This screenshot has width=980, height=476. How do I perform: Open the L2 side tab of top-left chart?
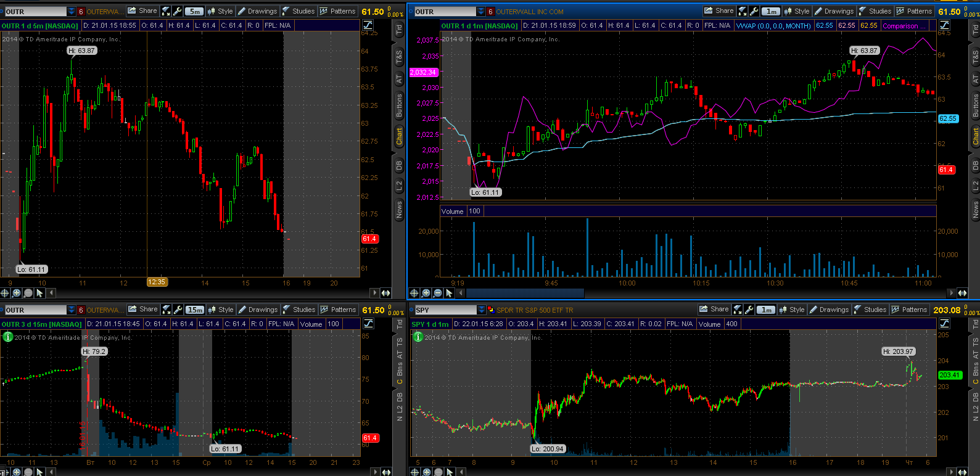click(399, 185)
